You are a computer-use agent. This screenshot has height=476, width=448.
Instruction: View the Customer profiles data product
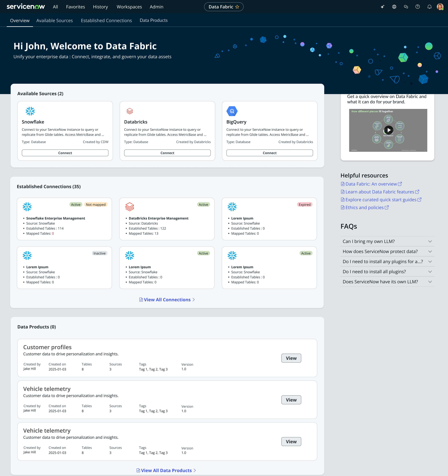point(291,358)
